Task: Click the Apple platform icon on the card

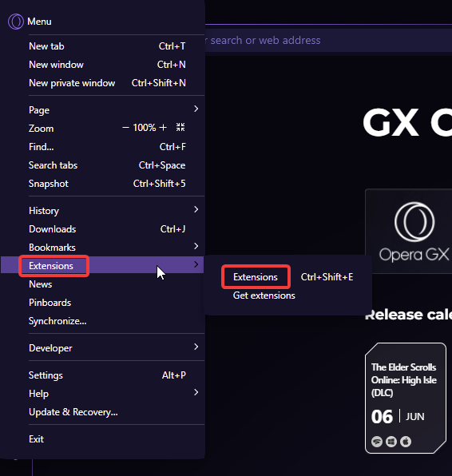Action: (x=406, y=442)
